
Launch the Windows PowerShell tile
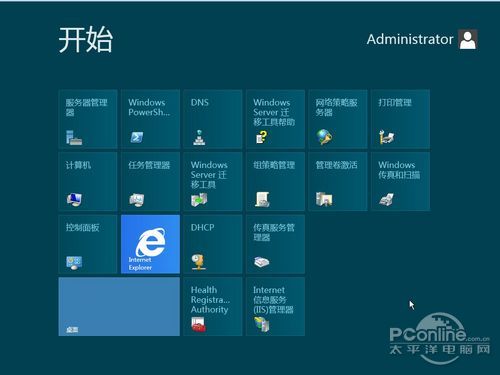pyautogui.click(x=150, y=119)
